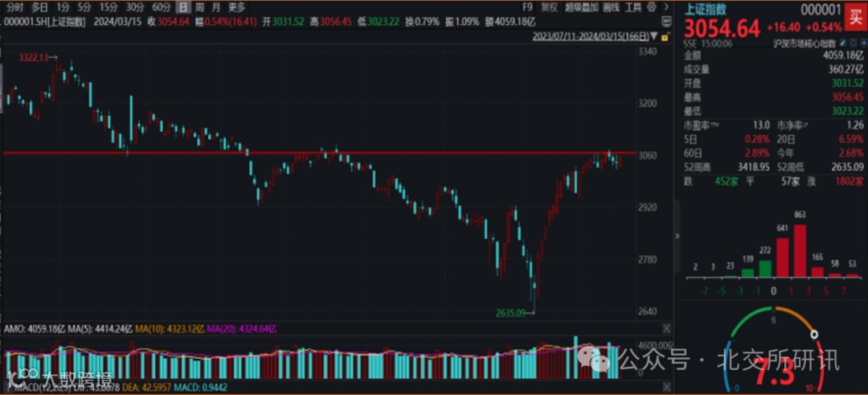Screen dimensions: 868x395
Task: Click the 000001 stock code
Action: [x=821, y=9]
